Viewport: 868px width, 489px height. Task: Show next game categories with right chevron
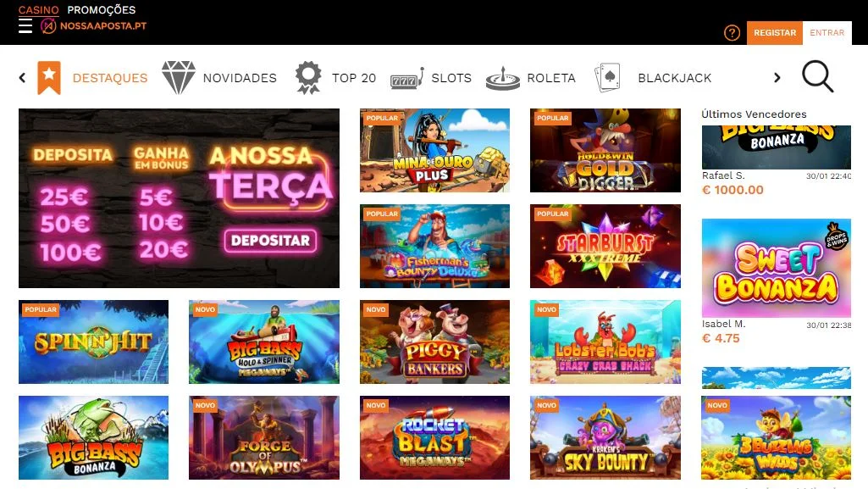point(777,77)
